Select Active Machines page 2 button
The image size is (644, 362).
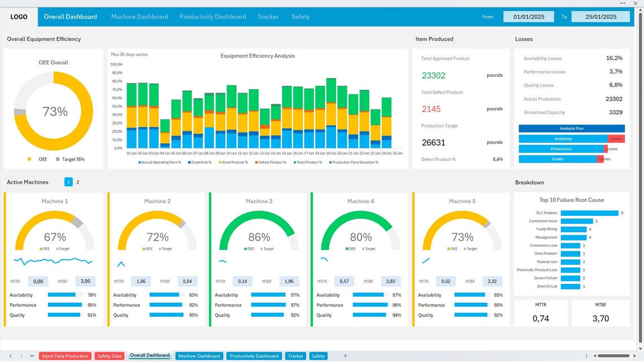pos(77,182)
